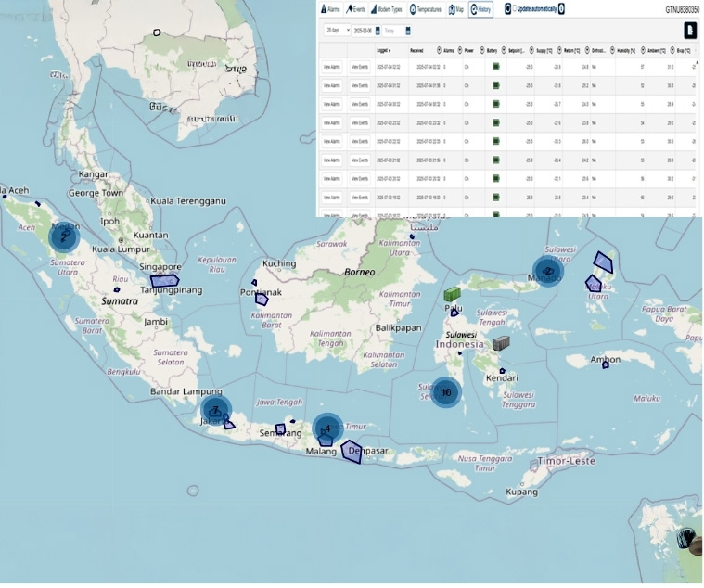Click the export file icon button
The image size is (704, 588).
pos(690,31)
